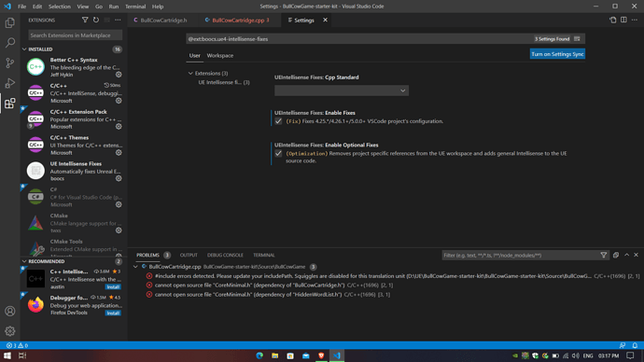Maximize the bottom panel size

point(627,256)
